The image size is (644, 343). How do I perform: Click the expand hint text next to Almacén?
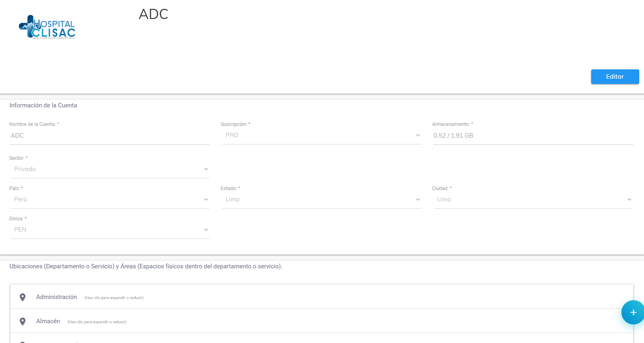point(97,322)
